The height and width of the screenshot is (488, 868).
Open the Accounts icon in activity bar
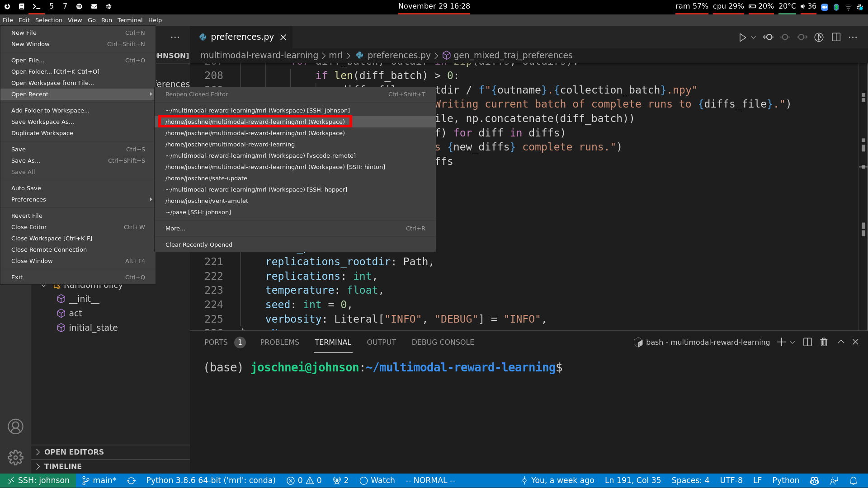(15, 427)
